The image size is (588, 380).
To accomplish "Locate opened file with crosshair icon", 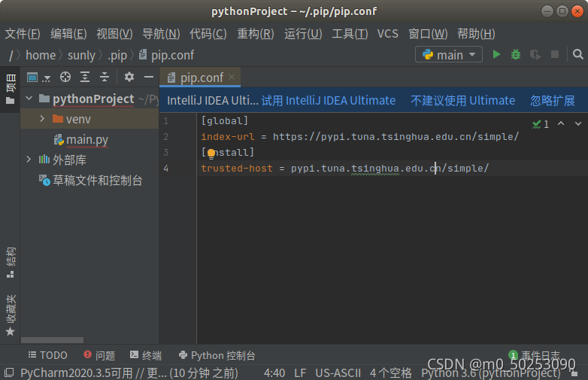I will [65, 77].
